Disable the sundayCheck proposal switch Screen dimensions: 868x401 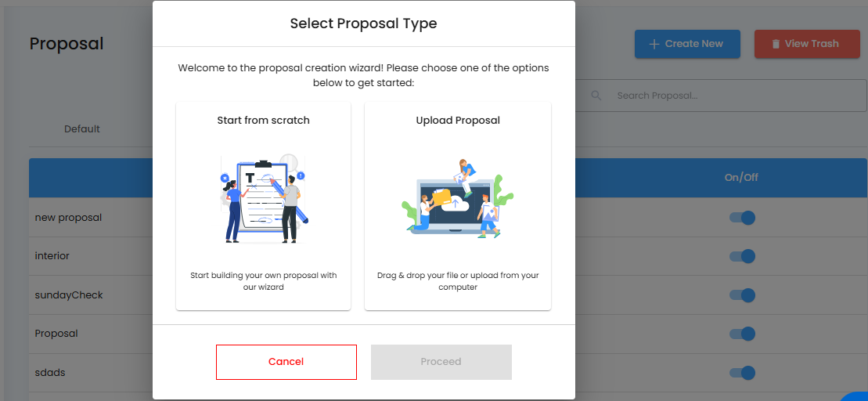[x=741, y=295]
